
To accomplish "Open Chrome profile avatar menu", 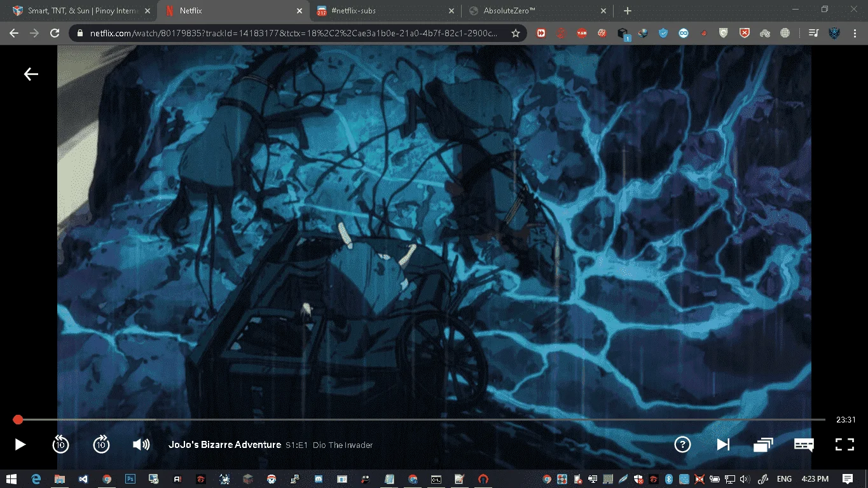I will 834,33.
